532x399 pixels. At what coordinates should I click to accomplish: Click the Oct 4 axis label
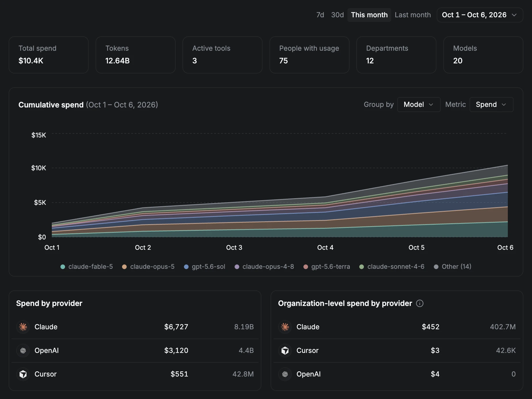point(325,248)
